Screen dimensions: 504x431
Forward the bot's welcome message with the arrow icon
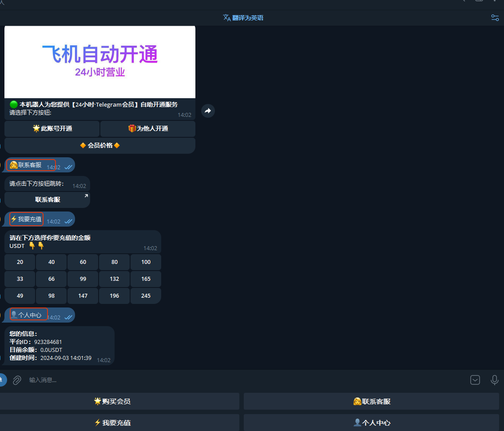click(x=208, y=111)
